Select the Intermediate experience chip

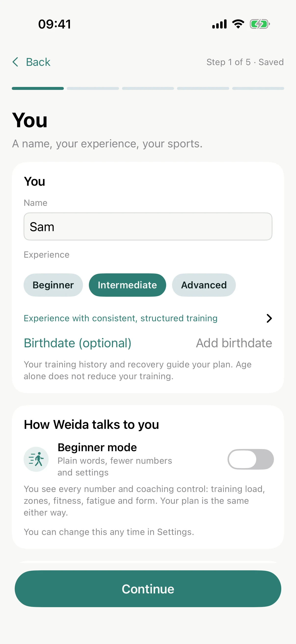pyautogui.click(x=127, y=285)
